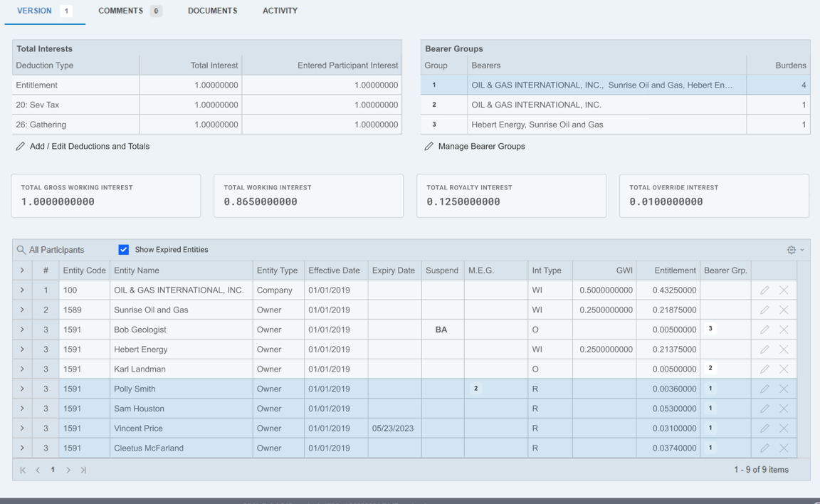Sort by the Entity Name column header
This screenshot has height=504, width=820.
tap(181, 271)
